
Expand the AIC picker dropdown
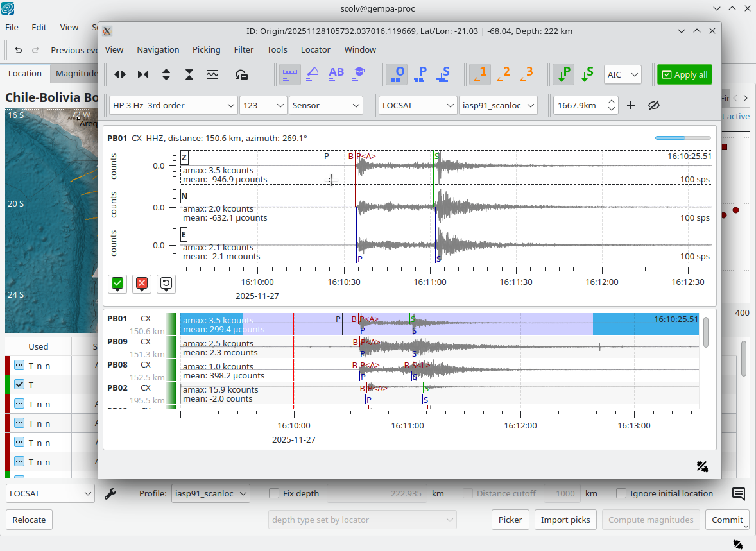click(623, 74)
